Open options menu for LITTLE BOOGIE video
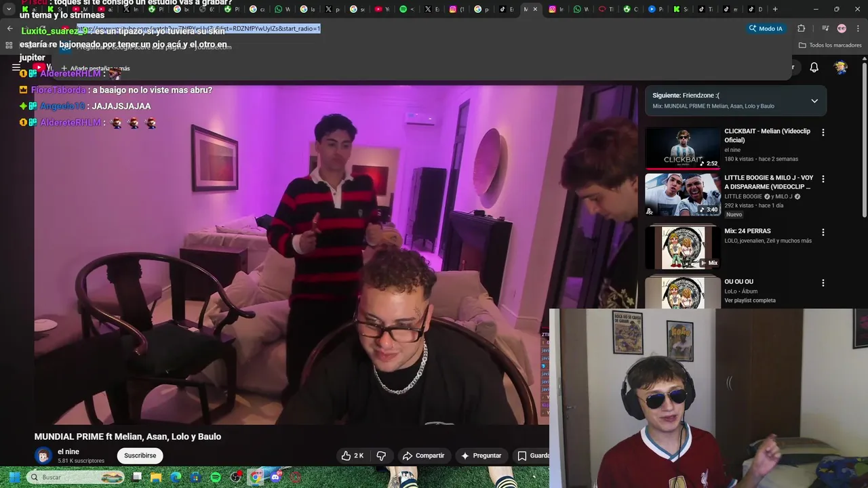 pyautogui.click(x=823, y=179)
